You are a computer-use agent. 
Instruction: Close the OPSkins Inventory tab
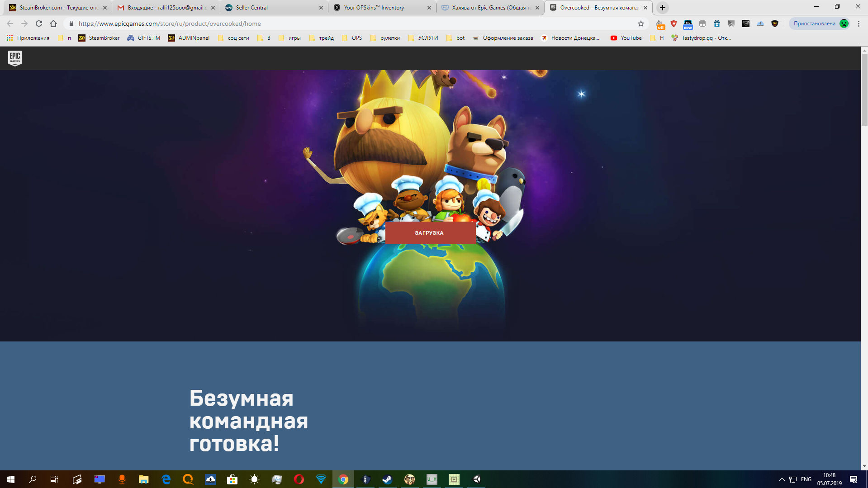click(429, 8)
